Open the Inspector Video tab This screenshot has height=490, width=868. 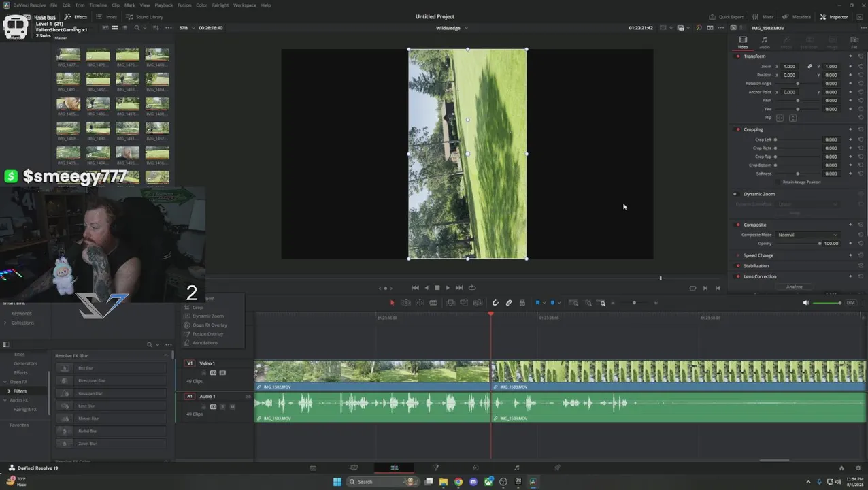[743, 42]
